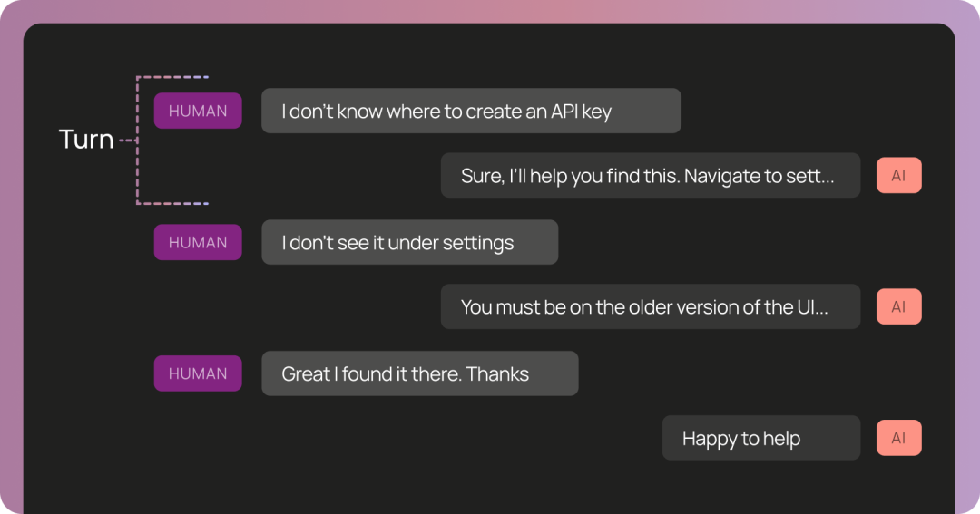
Task: Click the AI badge beside Happy to help
Action: [x=898, y=438]
